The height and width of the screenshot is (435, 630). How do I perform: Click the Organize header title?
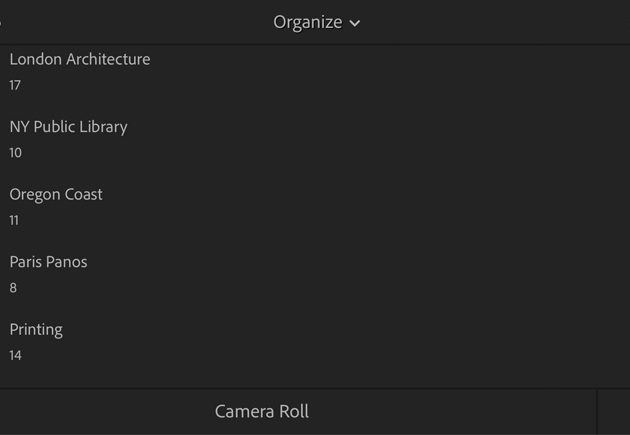[308, 22]
